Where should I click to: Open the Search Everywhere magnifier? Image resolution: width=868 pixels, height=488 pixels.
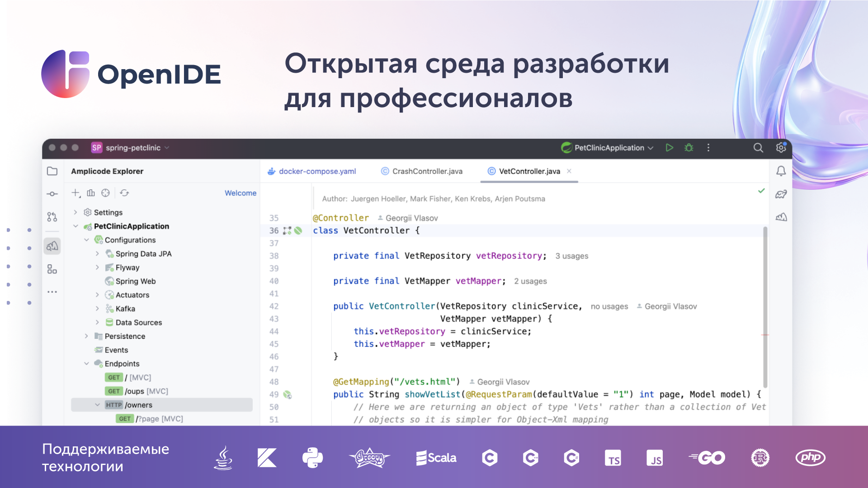pyautogui.click(x=758, y=148)
